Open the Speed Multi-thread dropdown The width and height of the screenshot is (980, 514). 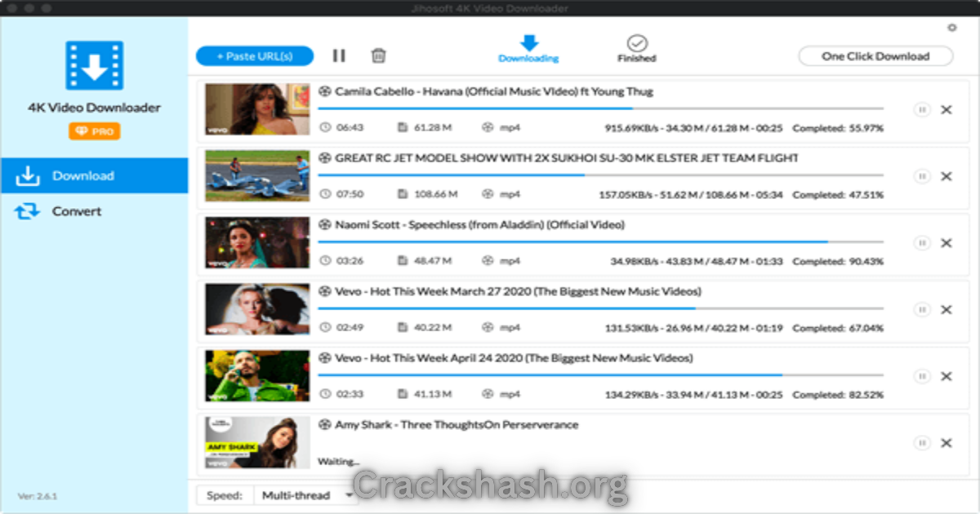click(306, 495)
